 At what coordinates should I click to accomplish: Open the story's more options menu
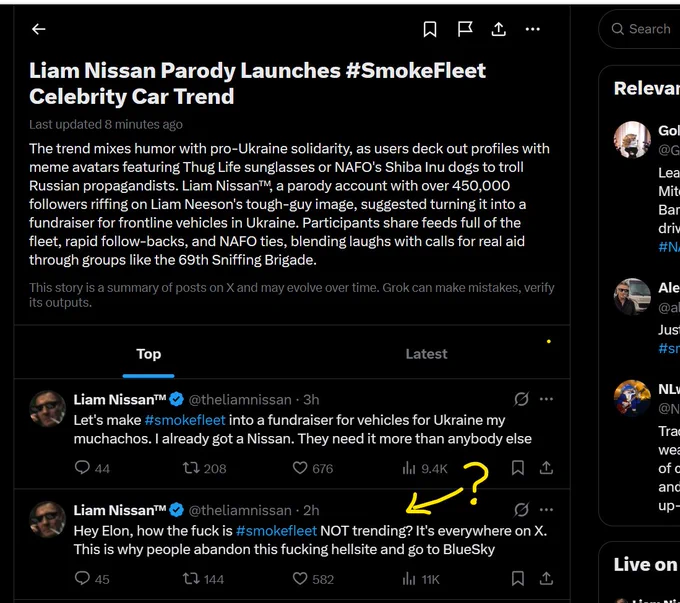[533, 29]
